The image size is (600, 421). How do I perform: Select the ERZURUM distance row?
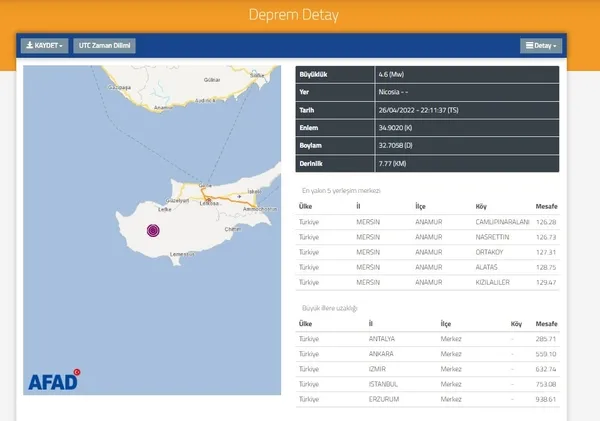pyautogui.click(x=427, y=399)
